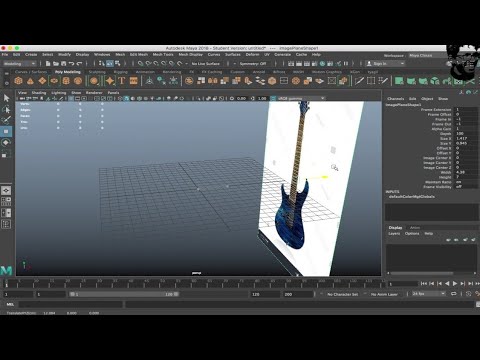
Task: Toggle the viewport grid display icon
Action: click(x=71, y=98)
